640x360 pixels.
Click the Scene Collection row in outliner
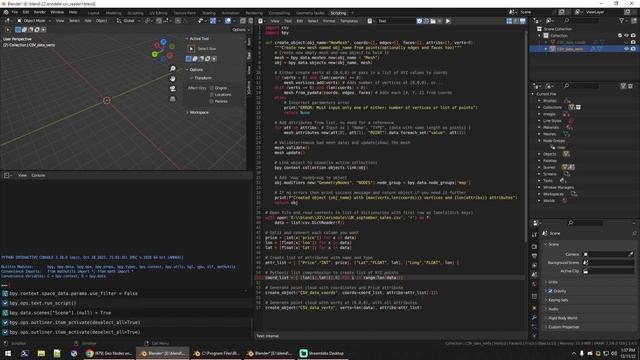584,29
